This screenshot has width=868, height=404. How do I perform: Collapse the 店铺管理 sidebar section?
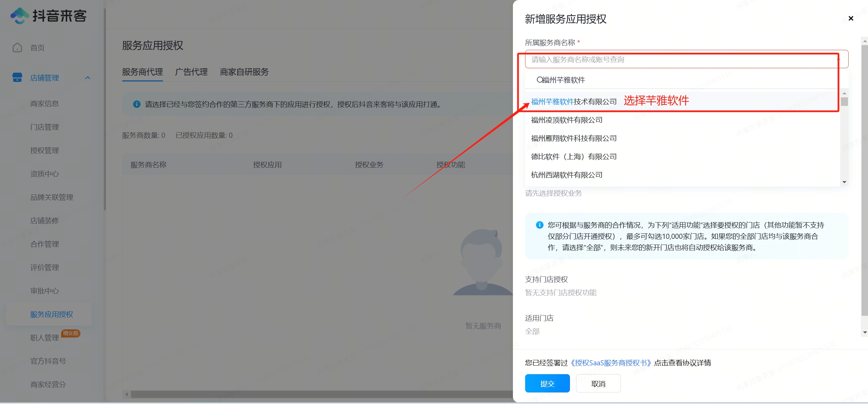pyautogui.click(x=88, y=78)
